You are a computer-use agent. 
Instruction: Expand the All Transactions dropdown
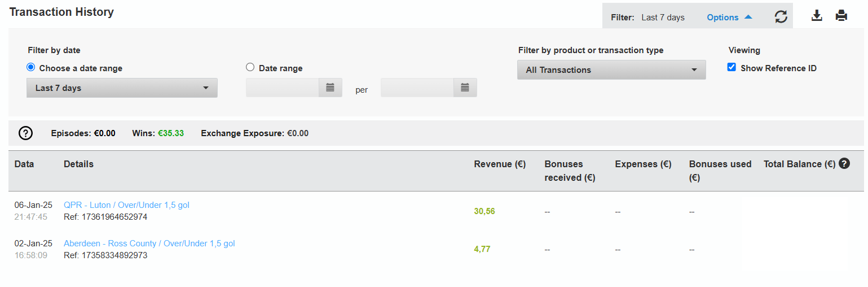(x=611, y=70)
